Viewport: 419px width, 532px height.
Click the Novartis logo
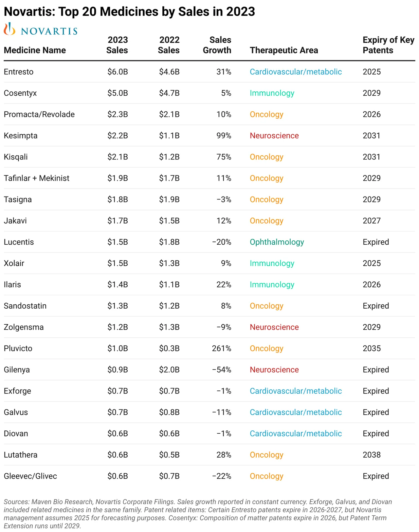[41, 29]
